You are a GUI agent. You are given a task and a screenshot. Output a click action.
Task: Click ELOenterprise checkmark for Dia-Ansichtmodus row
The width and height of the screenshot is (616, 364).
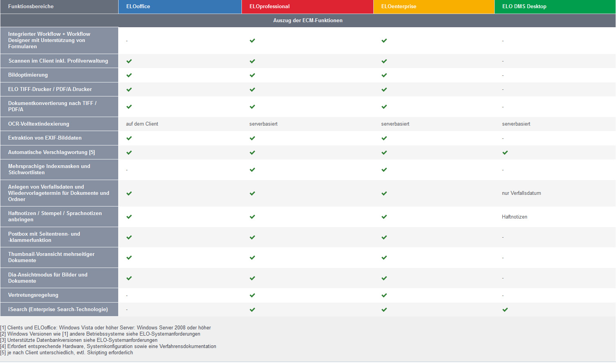(x=384, y=278)
